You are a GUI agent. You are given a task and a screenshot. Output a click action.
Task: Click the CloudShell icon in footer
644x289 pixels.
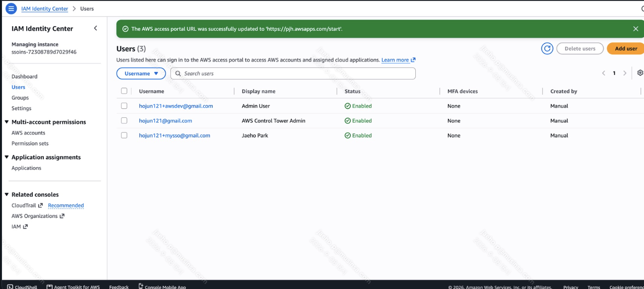coord(10,287)
